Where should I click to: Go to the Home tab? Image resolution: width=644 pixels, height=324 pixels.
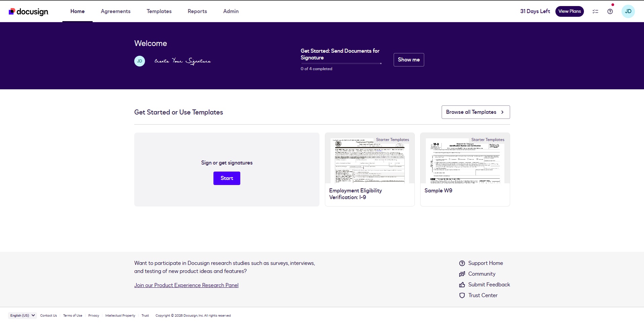78,11
